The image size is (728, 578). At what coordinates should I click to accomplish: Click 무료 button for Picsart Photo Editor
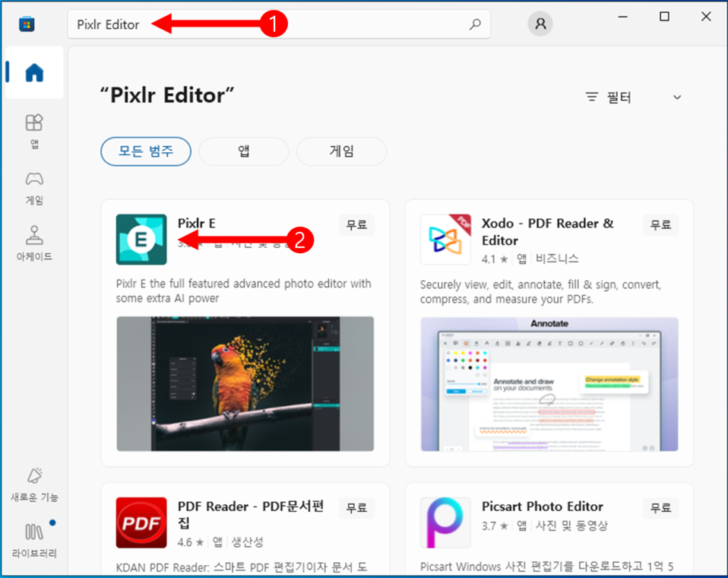click(x=660, y=509)
